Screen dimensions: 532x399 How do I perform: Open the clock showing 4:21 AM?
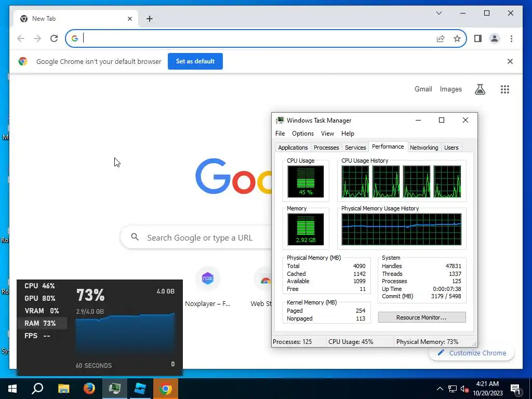487,389
